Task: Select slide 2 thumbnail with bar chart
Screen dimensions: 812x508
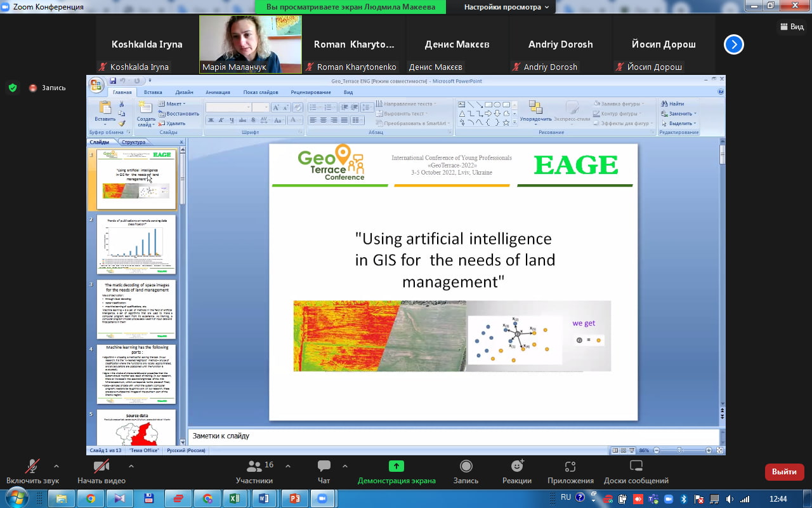Action: [x=136, y=244]
